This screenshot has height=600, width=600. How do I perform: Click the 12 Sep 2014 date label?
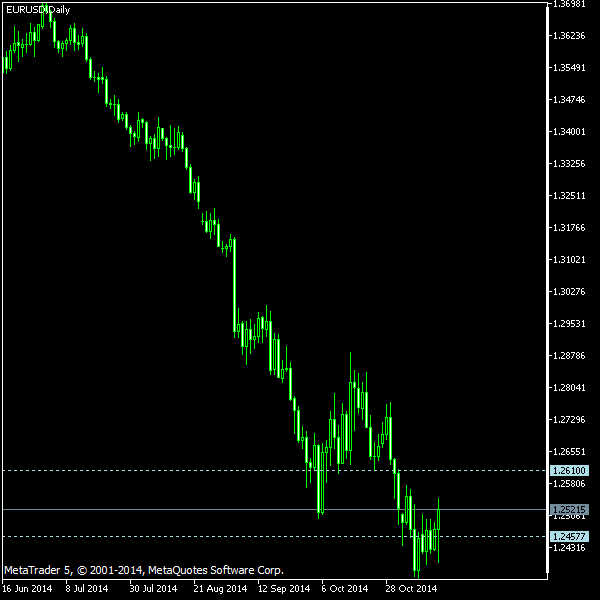click(x=284, y=589)
